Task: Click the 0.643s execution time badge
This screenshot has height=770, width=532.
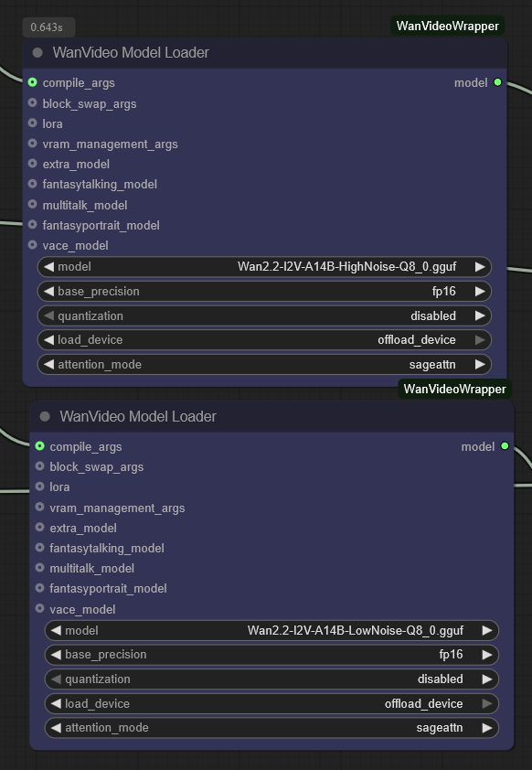Action: pyautogui.click(x=48, y=27)
